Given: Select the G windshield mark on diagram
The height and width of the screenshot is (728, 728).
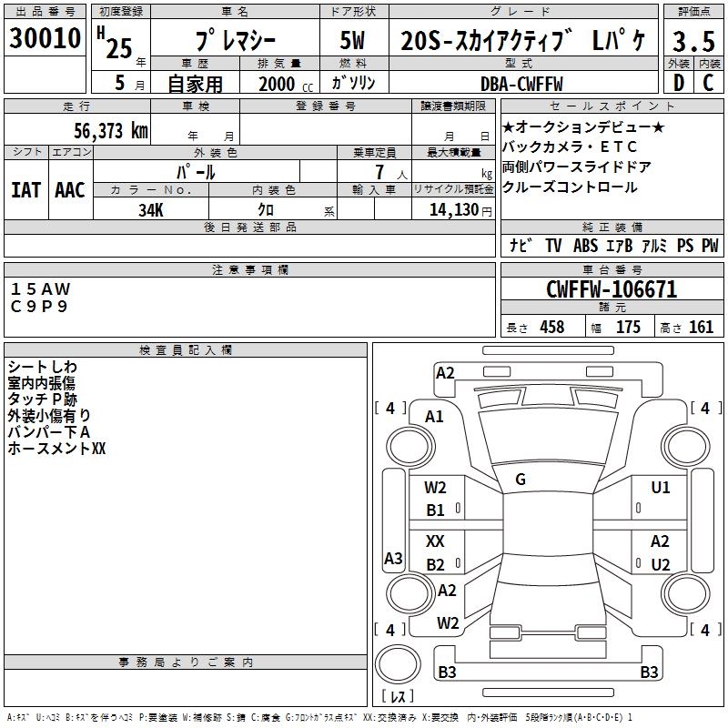Looking at the screenshot, I should [521, 480].
